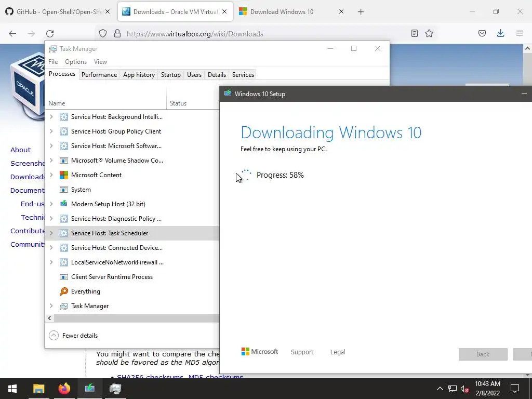This screenshot has height=399, width=532.
Task: Select the Downloads Oracle VM VirtualBox tab
Action: click(x=175, y=11)
